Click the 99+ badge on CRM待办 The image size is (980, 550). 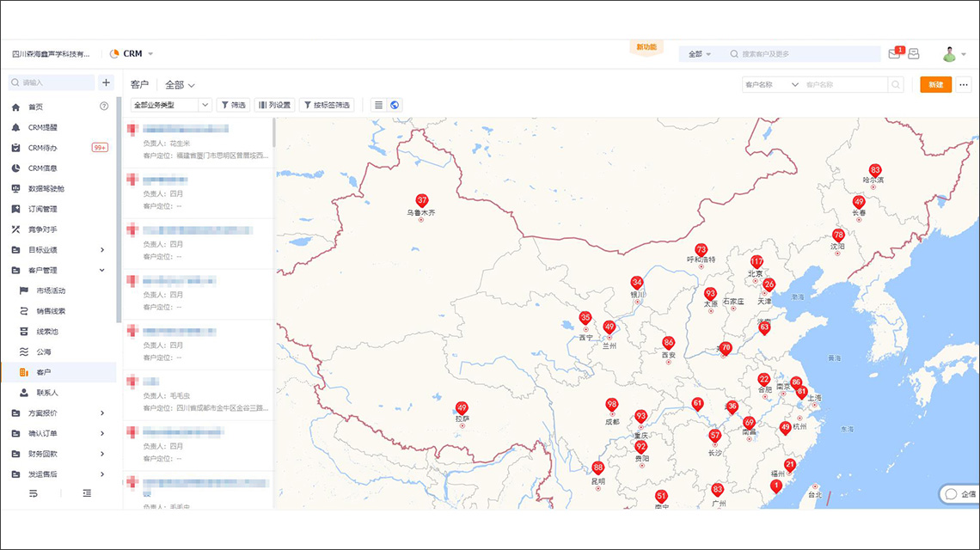[x=100, y=148]
